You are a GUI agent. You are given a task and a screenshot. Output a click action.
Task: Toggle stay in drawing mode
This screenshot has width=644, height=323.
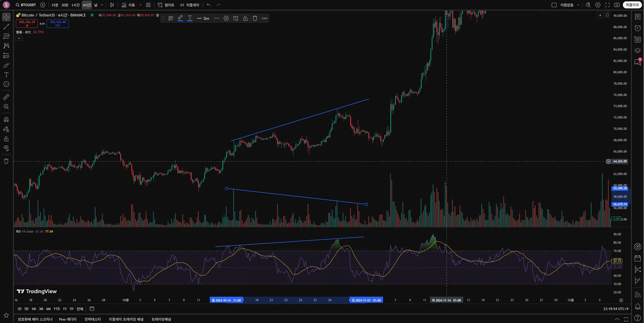pos(6,129)
